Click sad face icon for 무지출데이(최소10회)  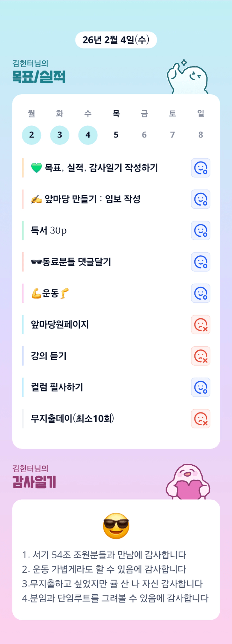(x=201, y=419)
